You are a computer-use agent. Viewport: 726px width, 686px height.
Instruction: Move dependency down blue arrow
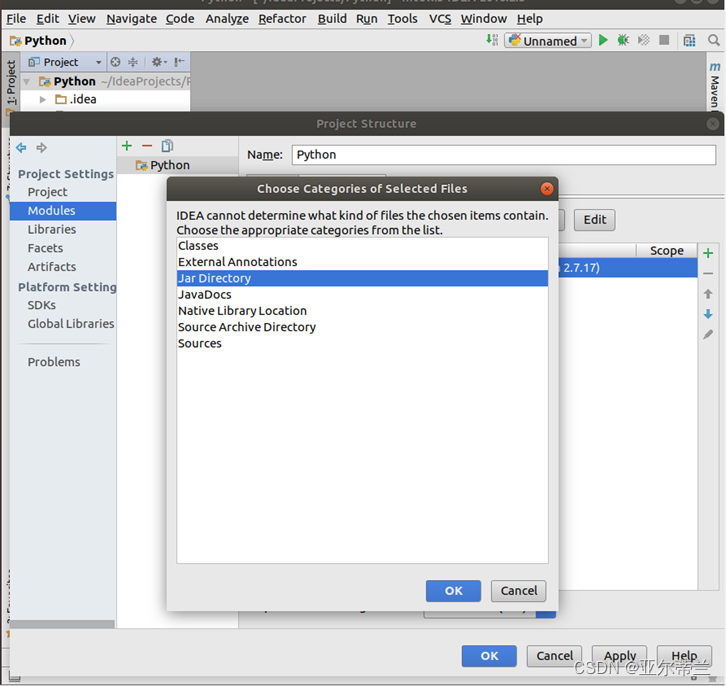[x=708, y=314]
